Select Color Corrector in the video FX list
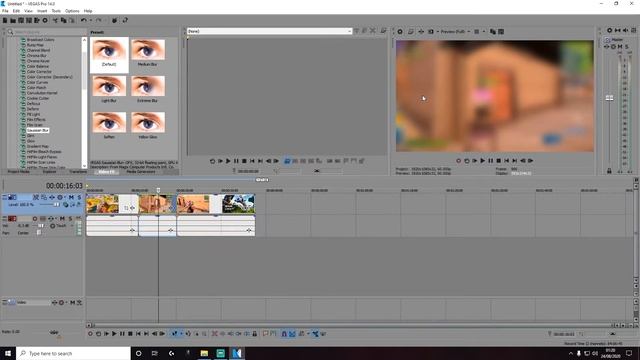 40,71
